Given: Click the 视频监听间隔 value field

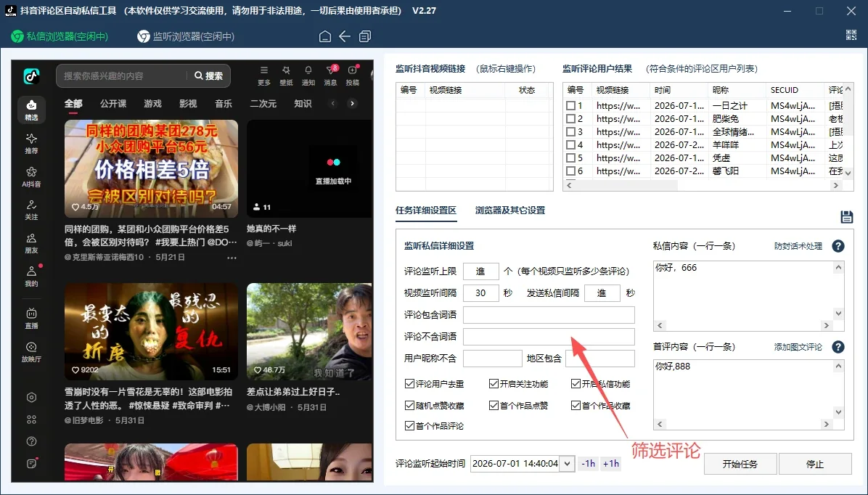Looking at the screenshot, I should click(480, 293).
